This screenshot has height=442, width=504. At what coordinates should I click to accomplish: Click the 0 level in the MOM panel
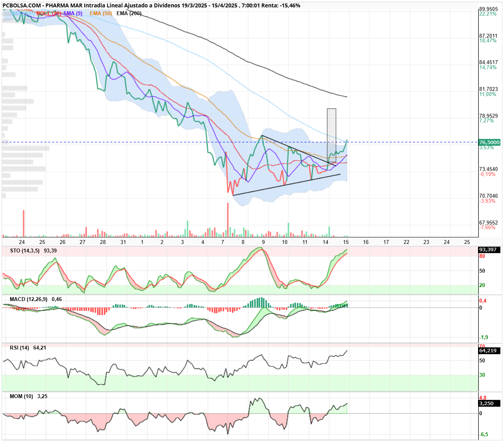[481, 413]
